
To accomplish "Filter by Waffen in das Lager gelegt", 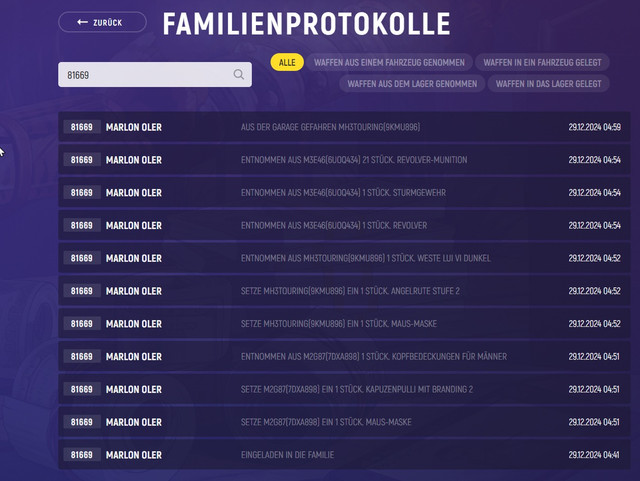I will point(548,84).
